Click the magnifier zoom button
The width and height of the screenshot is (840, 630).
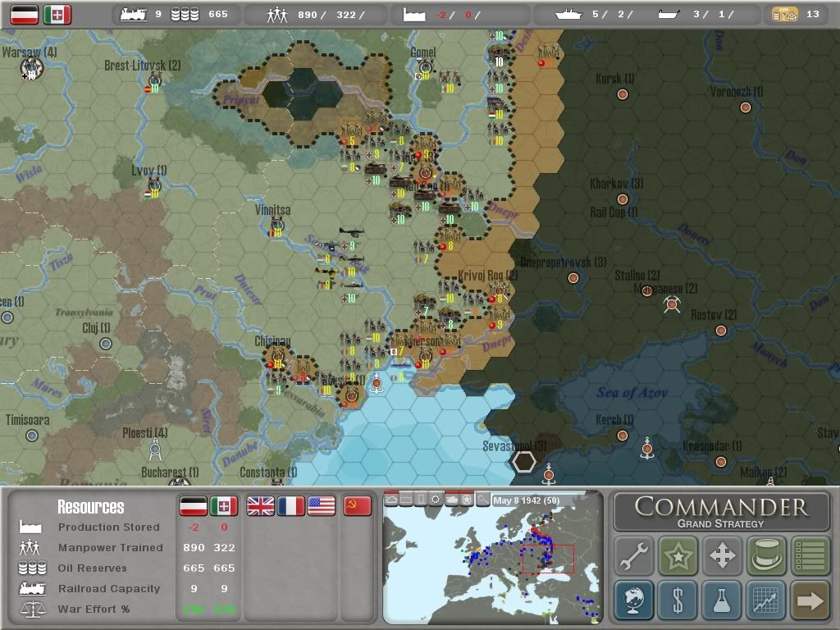point(482,500)
